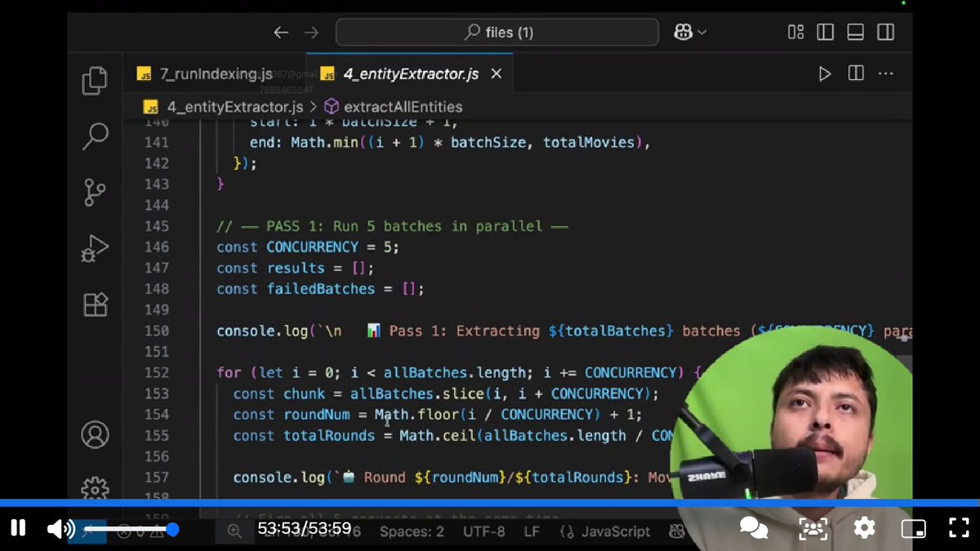The image size is (980, 551).
Task: Switch to the 7_runIndexing.js tab
Action: point(214,74)
